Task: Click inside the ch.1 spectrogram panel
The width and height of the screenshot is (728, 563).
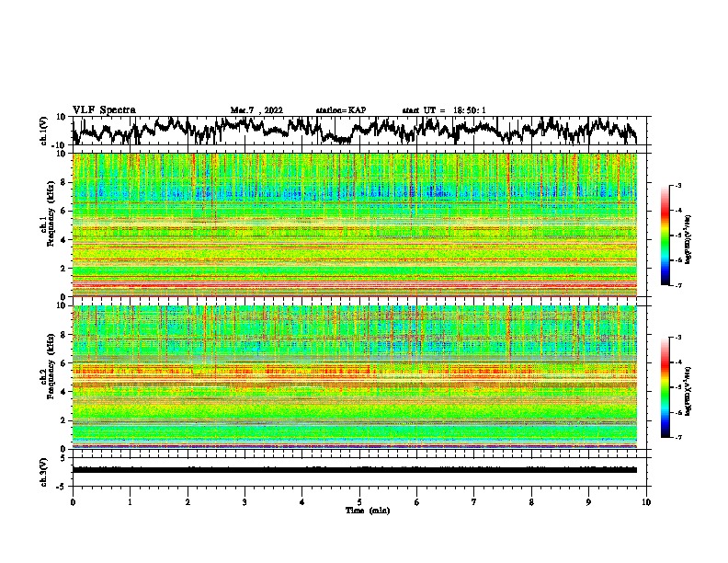Action: (354, 224)
